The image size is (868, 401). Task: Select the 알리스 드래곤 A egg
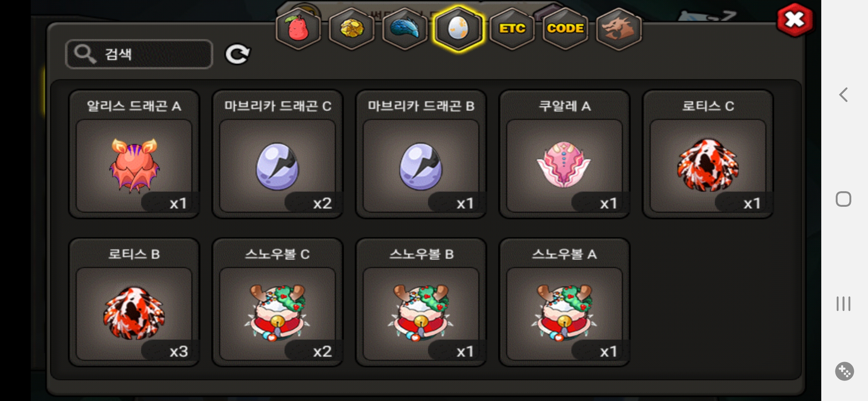point(134,154)
